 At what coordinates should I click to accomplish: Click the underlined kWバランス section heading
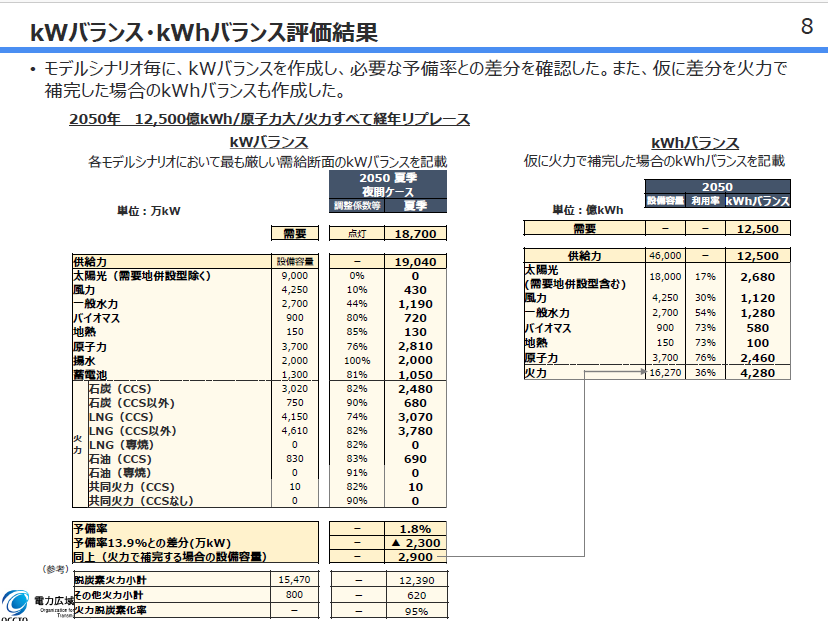click(269, 143)
